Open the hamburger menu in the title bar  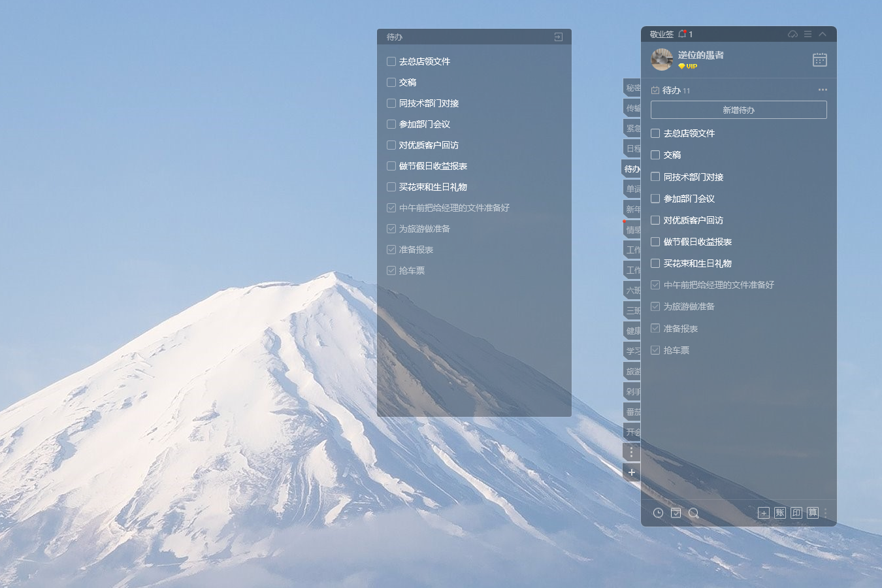pos(808,34)
